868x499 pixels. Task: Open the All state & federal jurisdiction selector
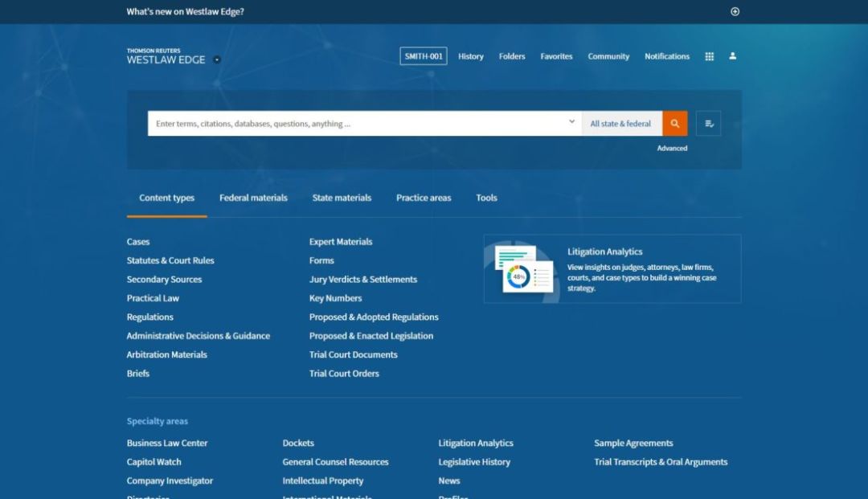(621, 124)
